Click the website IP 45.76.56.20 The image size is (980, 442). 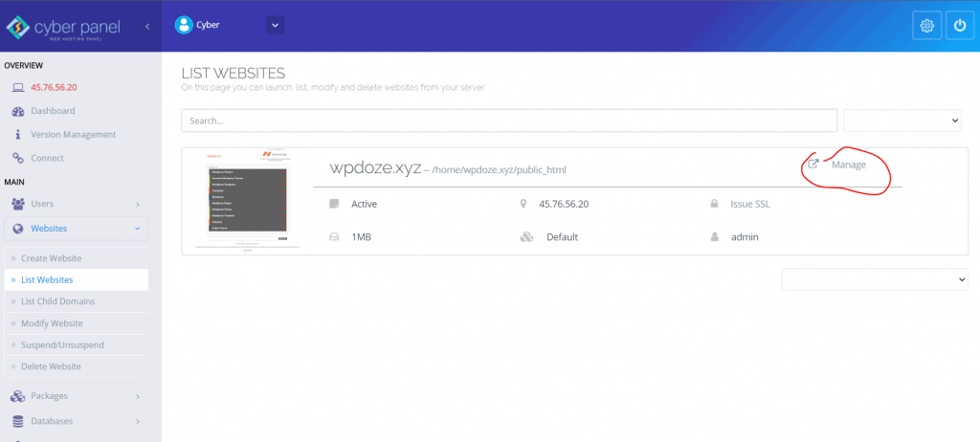point(564,204)
